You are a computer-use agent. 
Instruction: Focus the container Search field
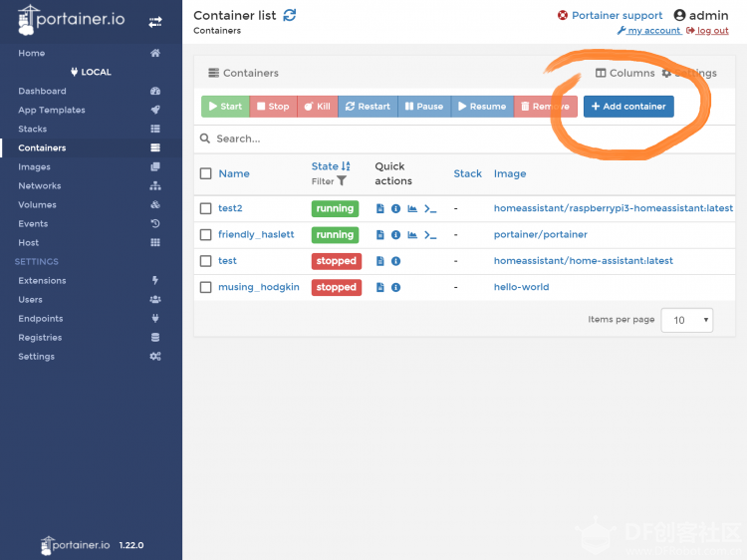(464, 139)
